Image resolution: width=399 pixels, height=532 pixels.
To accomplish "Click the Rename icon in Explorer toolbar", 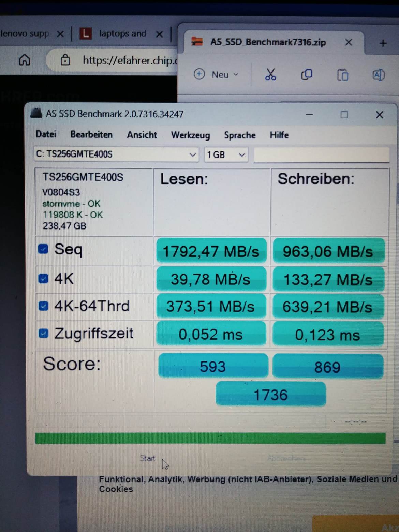I will [x=379, y=75].
